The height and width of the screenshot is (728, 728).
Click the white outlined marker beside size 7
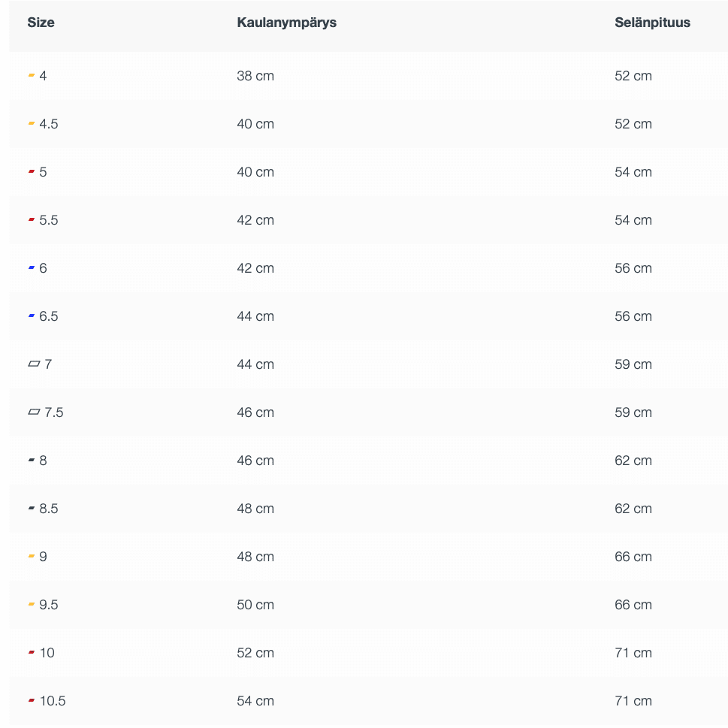click(34, 364)
